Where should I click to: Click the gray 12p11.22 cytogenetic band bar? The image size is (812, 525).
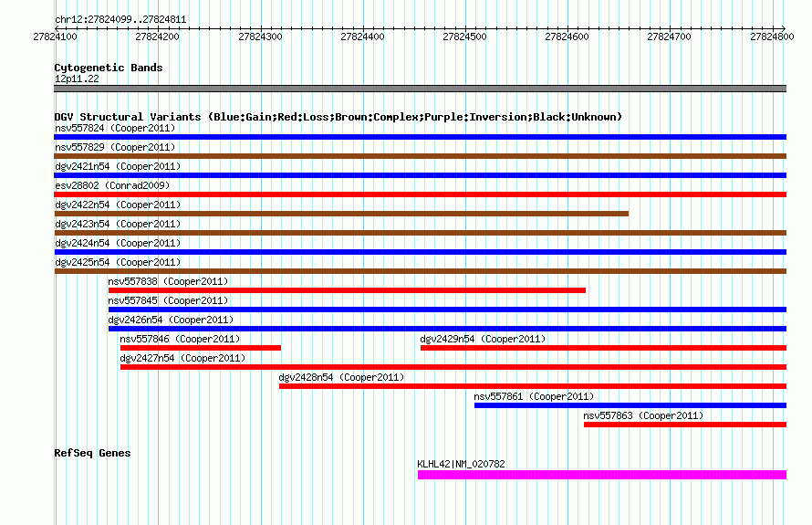(x=420, y=89)
